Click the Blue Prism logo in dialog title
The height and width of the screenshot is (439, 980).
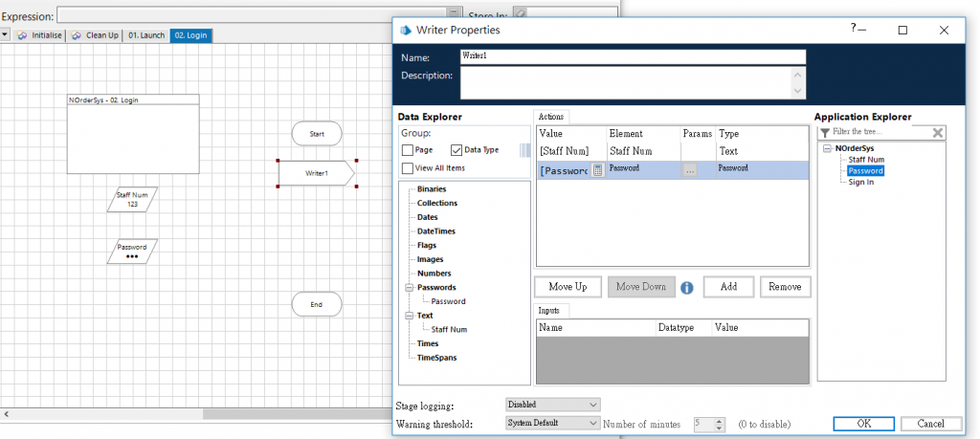(406, 30)
